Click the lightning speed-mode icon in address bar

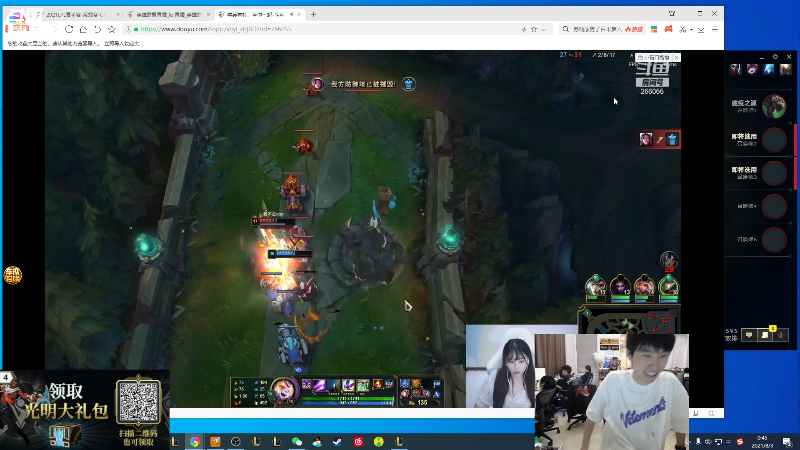pos(524,30)
